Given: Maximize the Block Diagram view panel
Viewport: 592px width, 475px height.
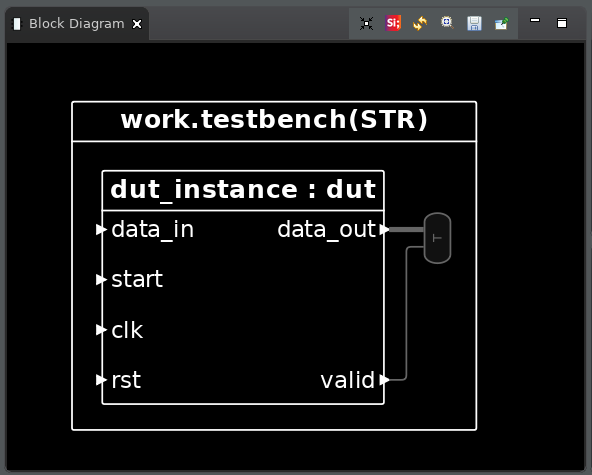Looking at the screenshot, I should [562, 23].
